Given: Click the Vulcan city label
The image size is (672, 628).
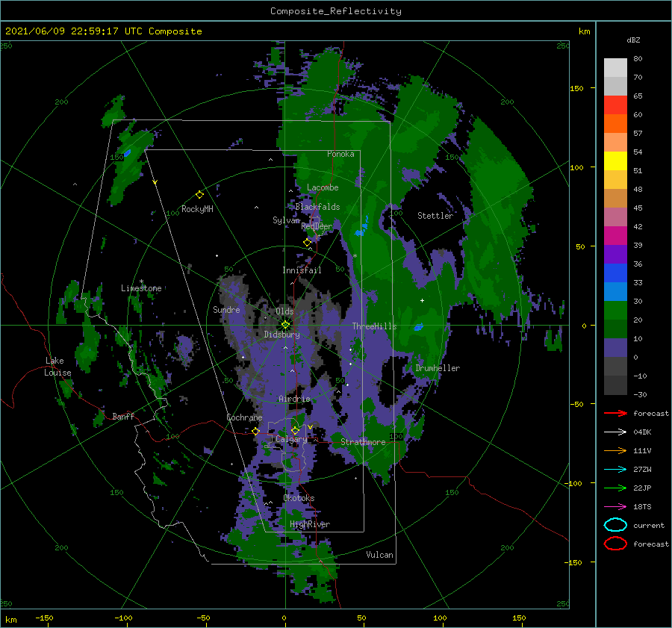Looking at the screenshot, I should coord(380,555).
